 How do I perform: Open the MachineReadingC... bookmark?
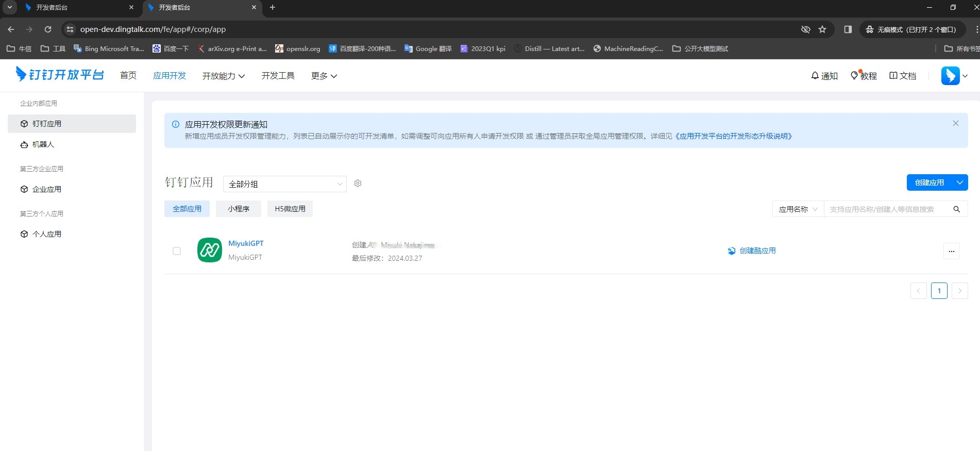[x=628, y=48]
